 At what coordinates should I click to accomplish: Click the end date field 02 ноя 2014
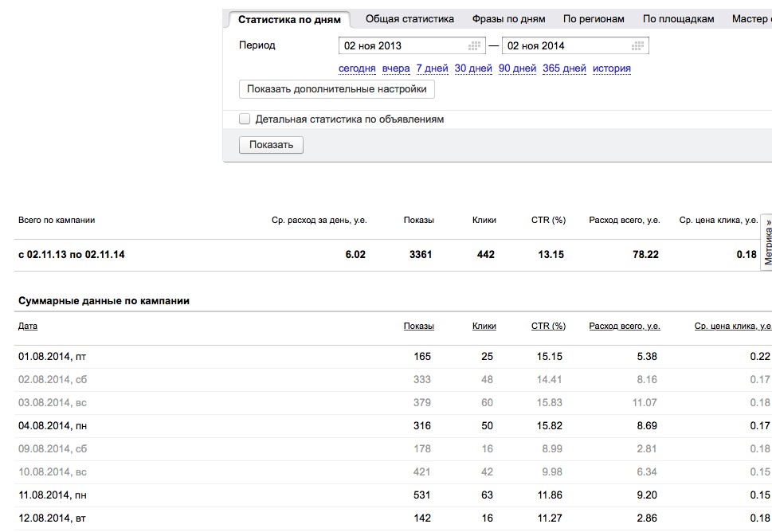click(x=566, y=46)
